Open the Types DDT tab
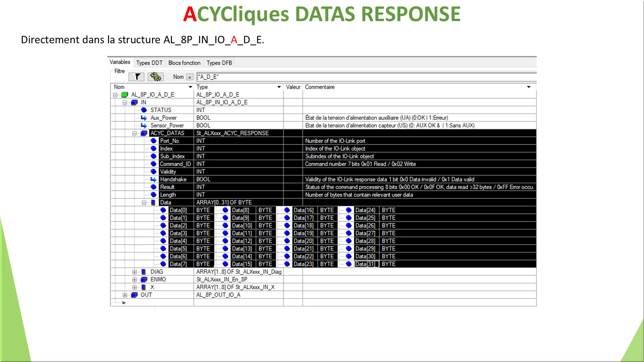The image size is (644, 362). pyautogui.click(x=149, y=63)
